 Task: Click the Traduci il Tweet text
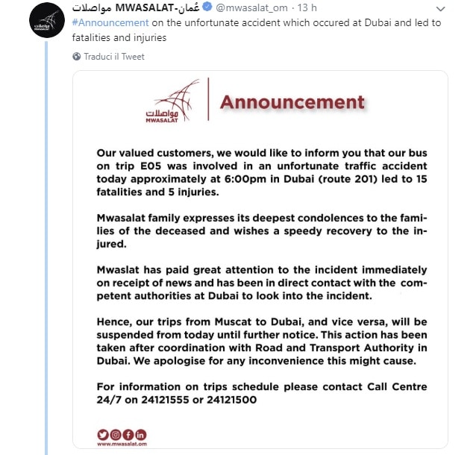click(114, 57)
